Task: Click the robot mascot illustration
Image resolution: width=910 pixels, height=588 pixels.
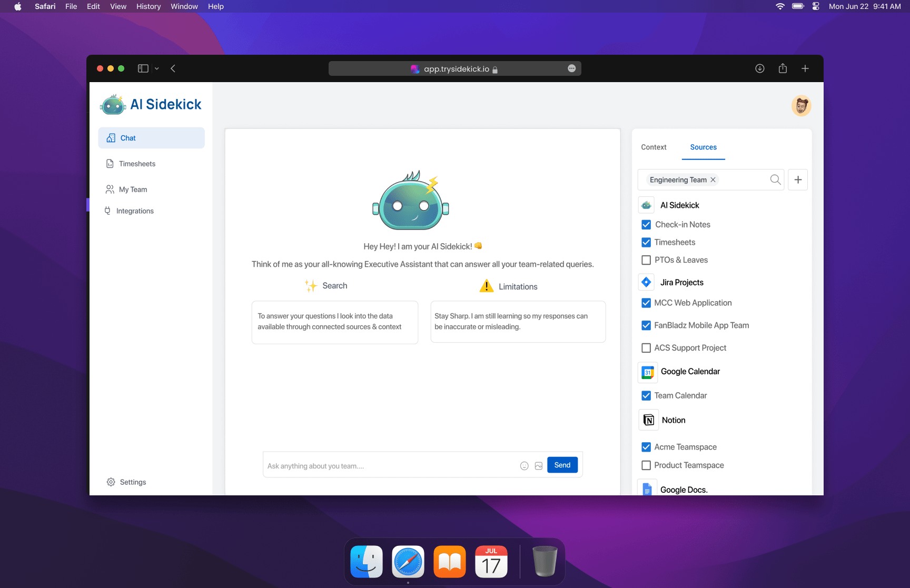Action: click(411, 201)
